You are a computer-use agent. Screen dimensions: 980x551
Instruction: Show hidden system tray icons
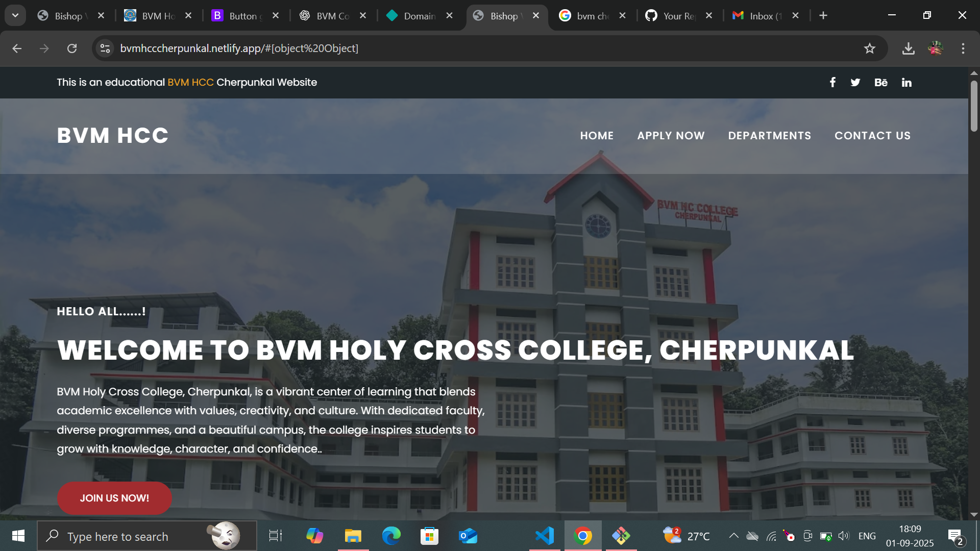(733, 536)
